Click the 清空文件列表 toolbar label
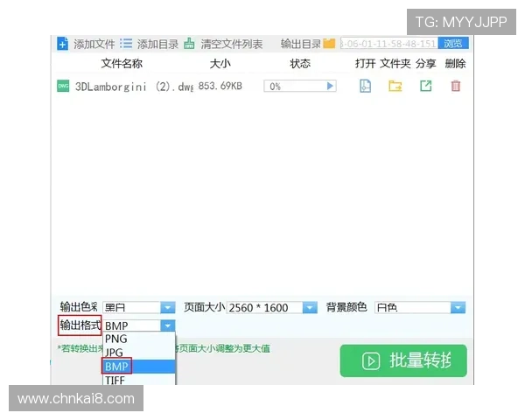The image size is (525, 420). point(232,44)
